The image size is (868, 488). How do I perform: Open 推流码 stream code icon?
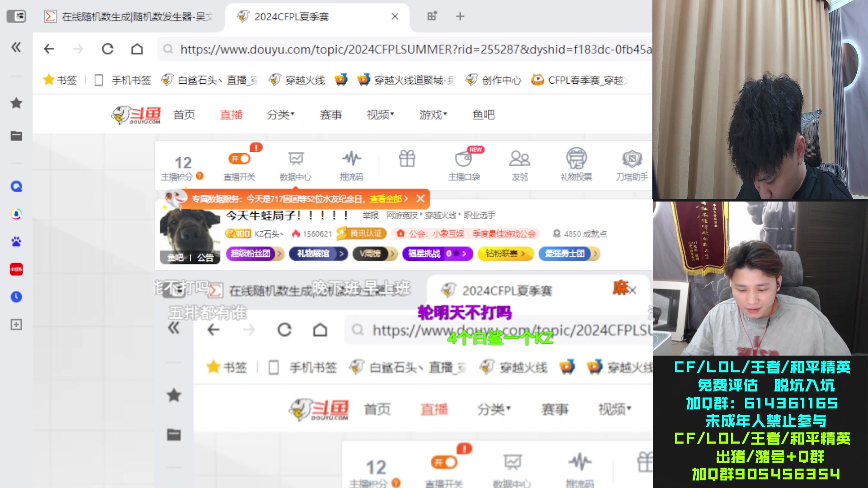pos(351,165)
